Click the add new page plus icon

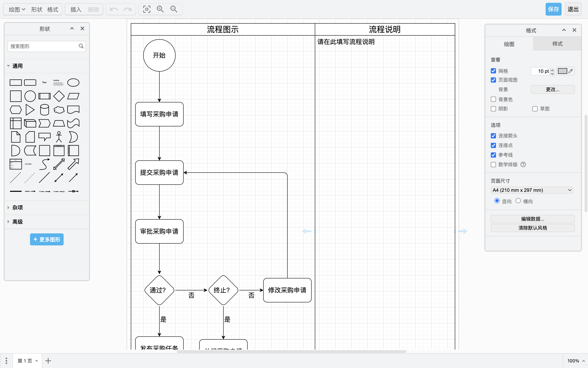pyautogui.click(x=48, y=361)
